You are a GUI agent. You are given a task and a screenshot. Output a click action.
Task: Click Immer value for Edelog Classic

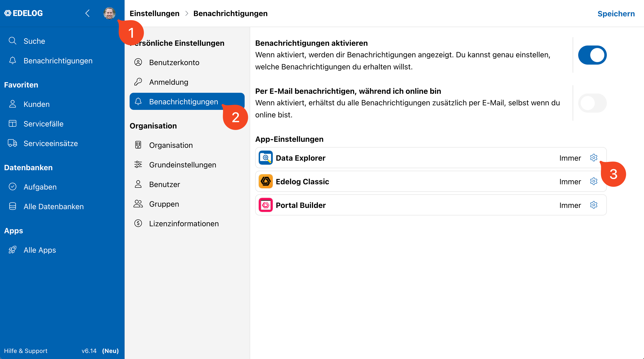click(570, 182)
